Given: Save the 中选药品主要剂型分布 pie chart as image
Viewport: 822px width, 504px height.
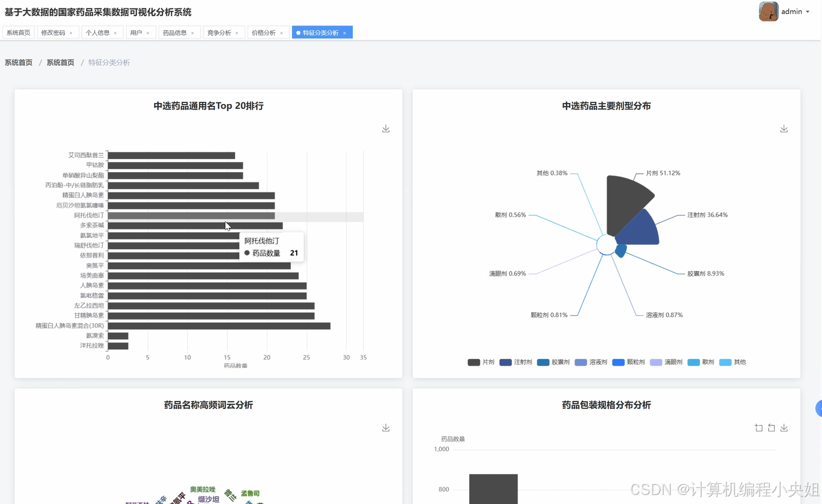Looking at the screenshot, I should coord(784,129).
